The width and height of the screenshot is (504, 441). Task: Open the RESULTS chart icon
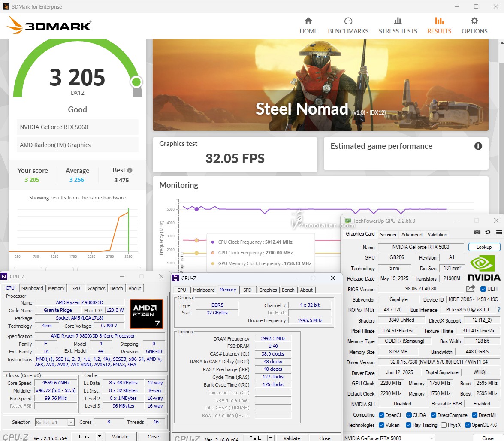[439, 21]
